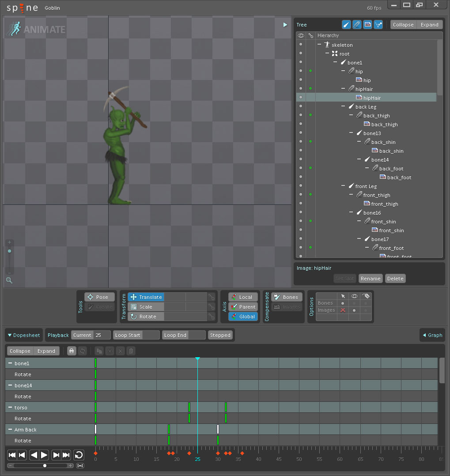Click the zoom magnifier icon in viewport
The width and height of the screenshot is (450, 476).
[9, 280]
